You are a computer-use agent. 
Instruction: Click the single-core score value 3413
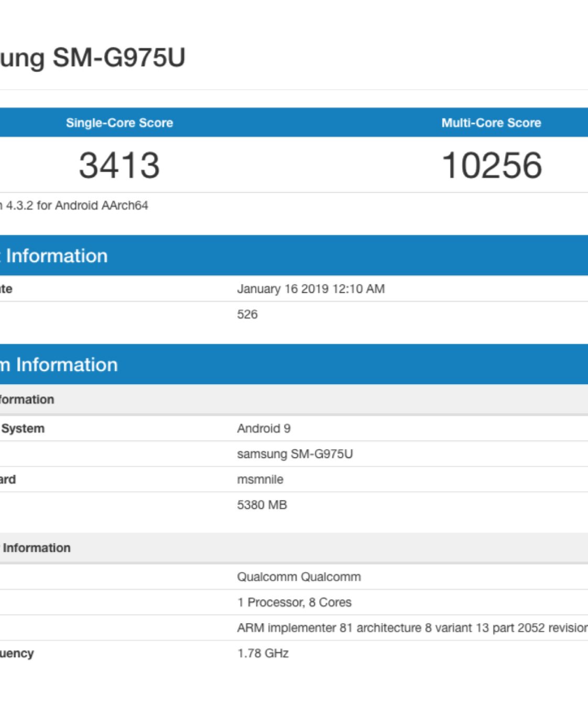pos(119,165)
